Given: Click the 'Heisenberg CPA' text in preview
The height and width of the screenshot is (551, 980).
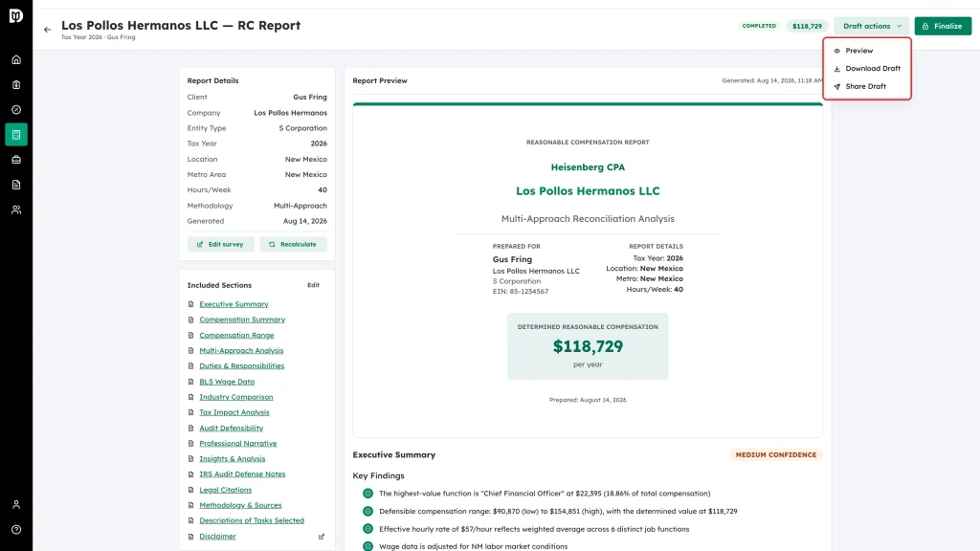Looking at the screenshot, I should pyautogui.click(x=588, y=167).
